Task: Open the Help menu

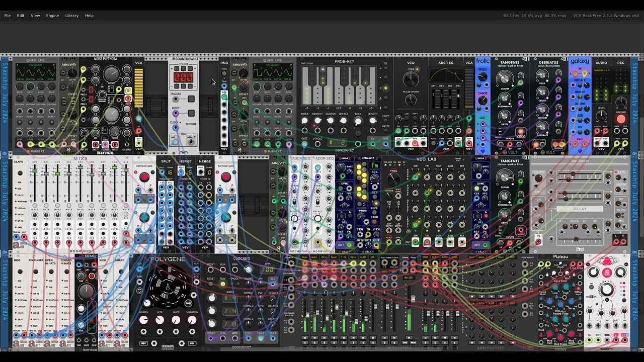Action: 89,16
